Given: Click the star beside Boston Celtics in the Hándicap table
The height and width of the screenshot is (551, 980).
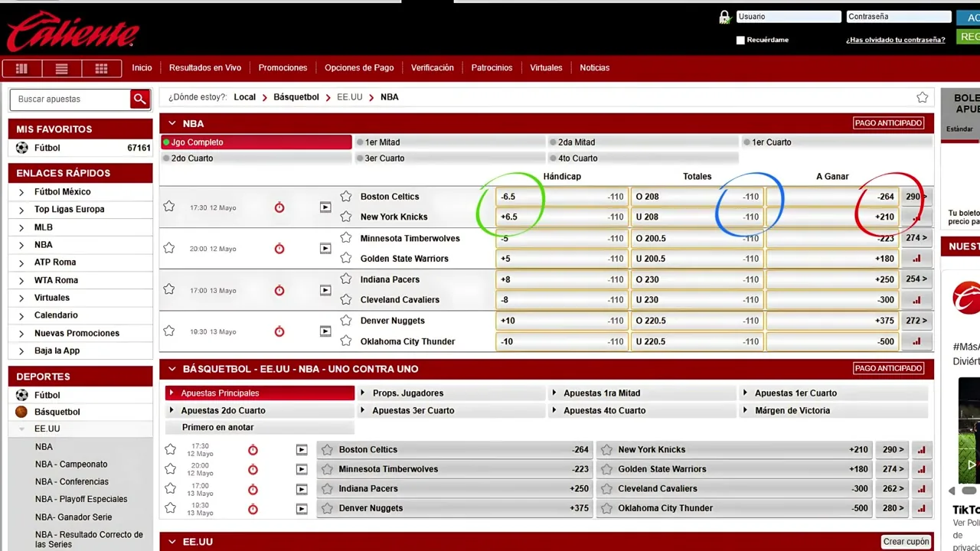Looking at the screenshot, I should click(346, 197).
